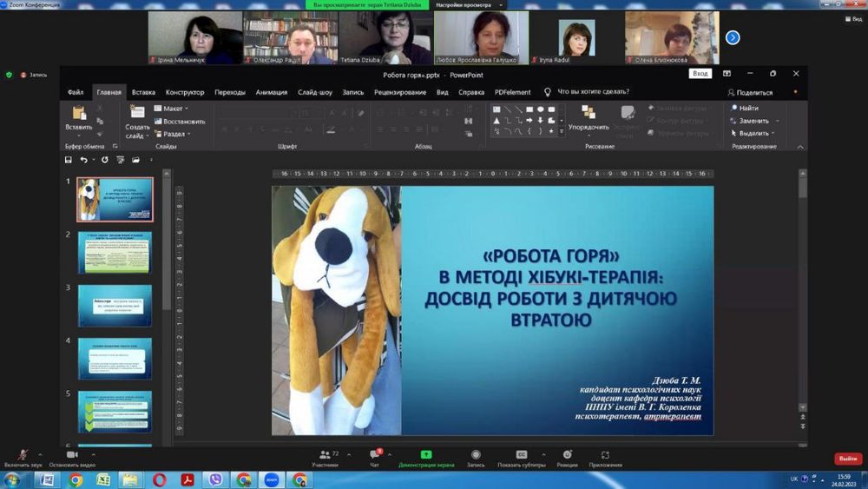Open the Zoom Chat (Чат) icon
The image size is (868, 489).
coord(375,454)
